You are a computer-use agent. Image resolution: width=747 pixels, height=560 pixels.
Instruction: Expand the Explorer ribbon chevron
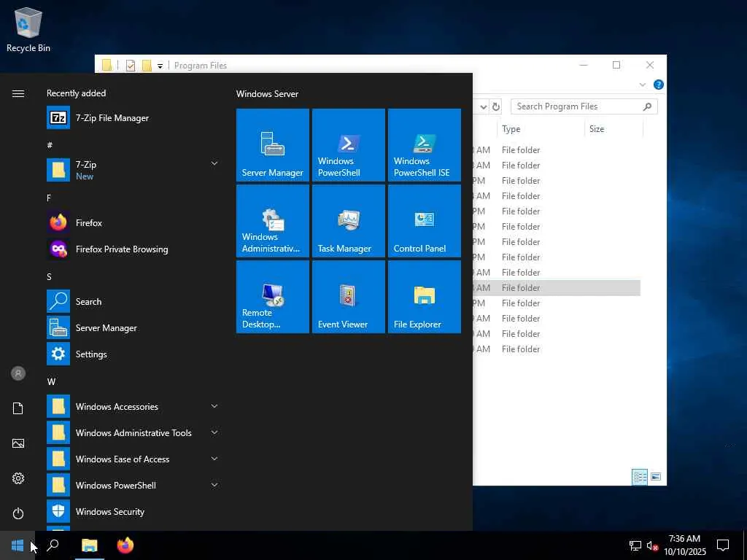[x=642, y=85]
